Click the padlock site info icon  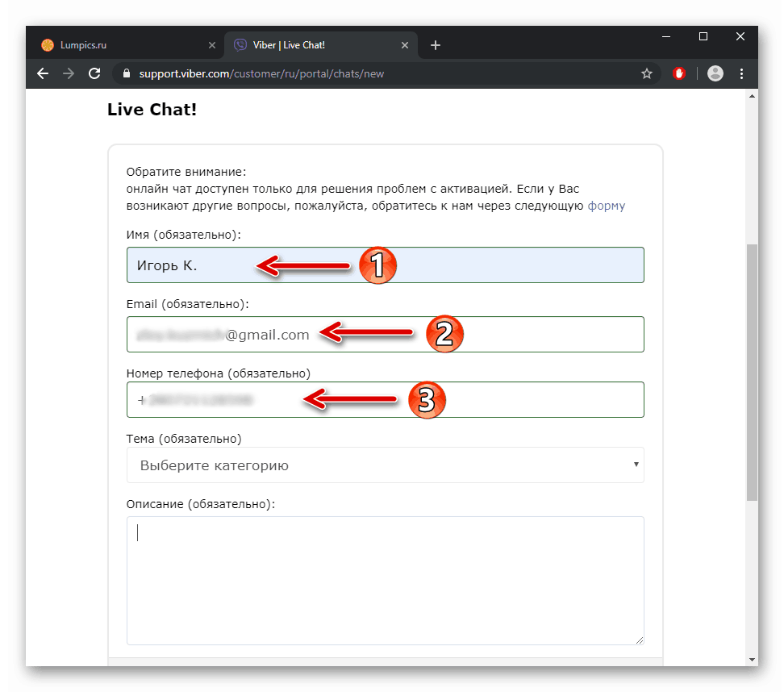click(127, 73)
